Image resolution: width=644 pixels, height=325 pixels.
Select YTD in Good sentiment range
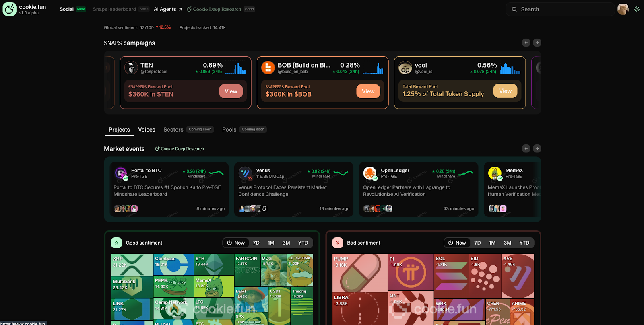303,243
